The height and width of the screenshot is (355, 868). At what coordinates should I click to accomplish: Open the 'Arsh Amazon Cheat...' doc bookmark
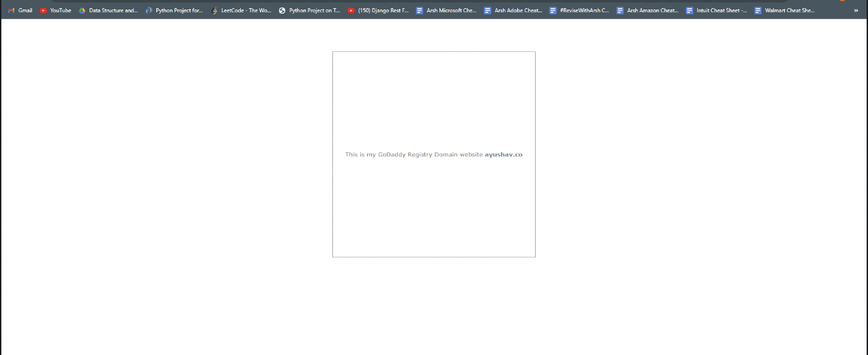[648, 10]
